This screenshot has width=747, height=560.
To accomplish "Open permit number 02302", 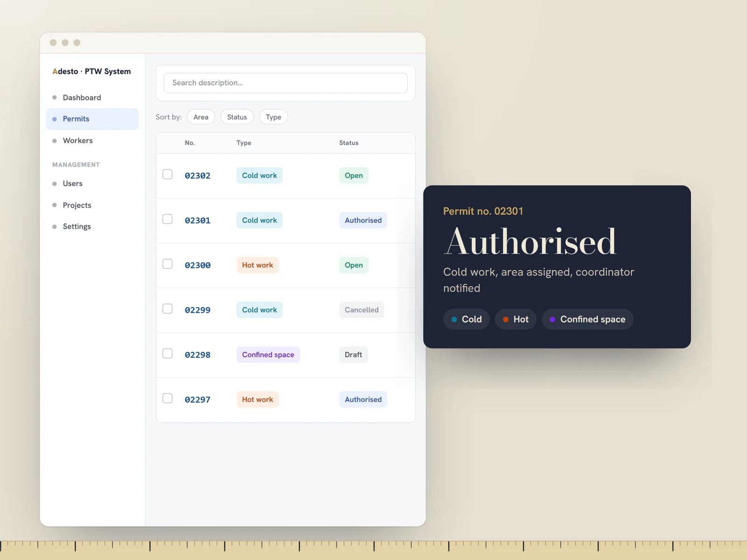I will (x=197, y=176).
